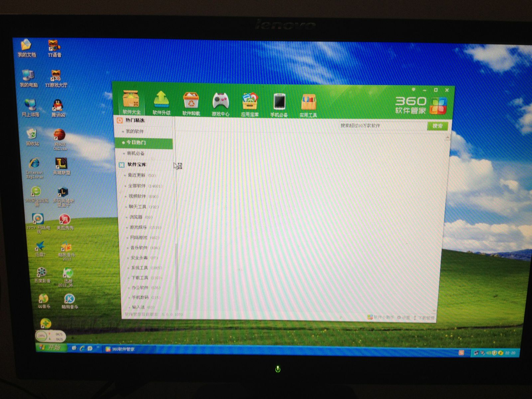The height and width of the screenshot is (399, 532).
Task: Select PPTV 网络电视 desktop icon
Action: click(x=38, y=223)
